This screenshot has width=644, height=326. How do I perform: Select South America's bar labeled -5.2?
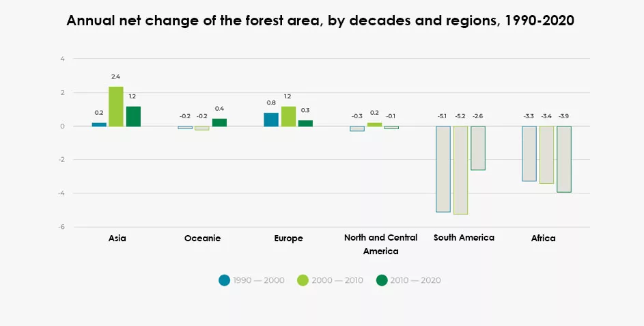coord(460,170)
